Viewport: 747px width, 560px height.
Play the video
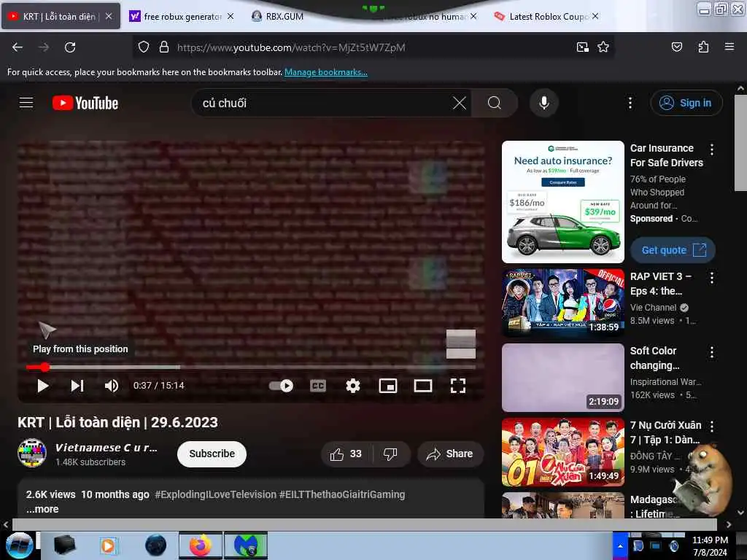point(43,386)
